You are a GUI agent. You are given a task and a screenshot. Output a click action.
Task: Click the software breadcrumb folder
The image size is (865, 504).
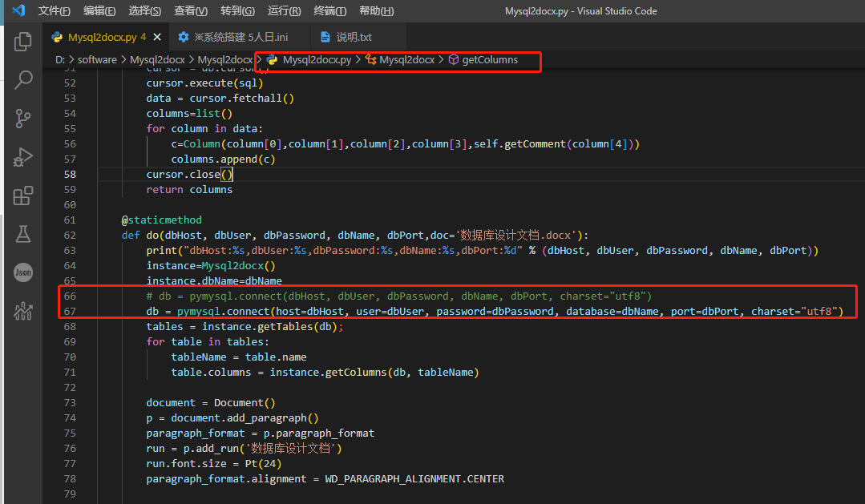point(97,59)
